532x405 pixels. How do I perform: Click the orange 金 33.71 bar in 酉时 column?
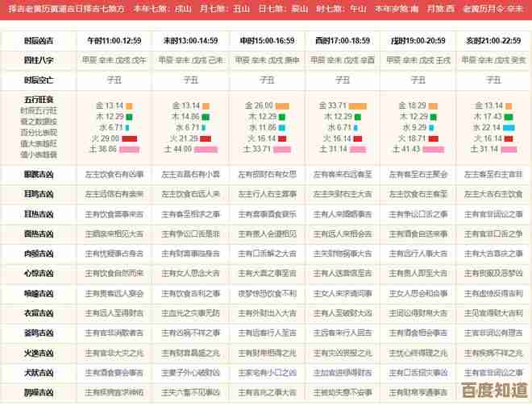click(x=357, y=105)
